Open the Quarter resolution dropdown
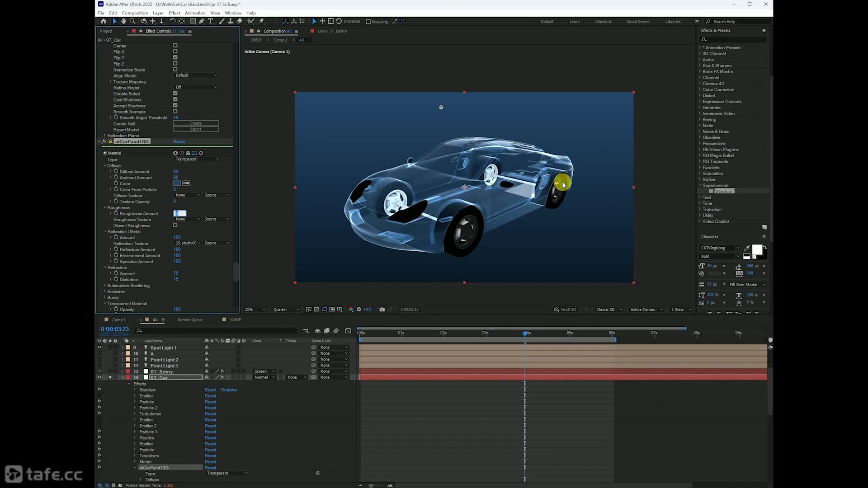Screen dimensions: 868x488 [x=286, y=310]
